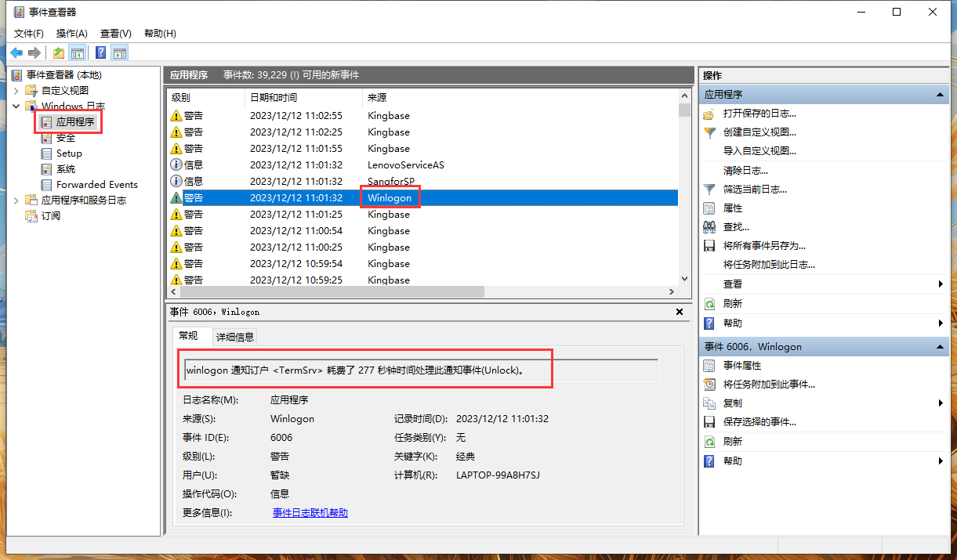
Task: Select the 事件查看器 (本地) root node
Action: pyautogui.click(x=64, y=75)
